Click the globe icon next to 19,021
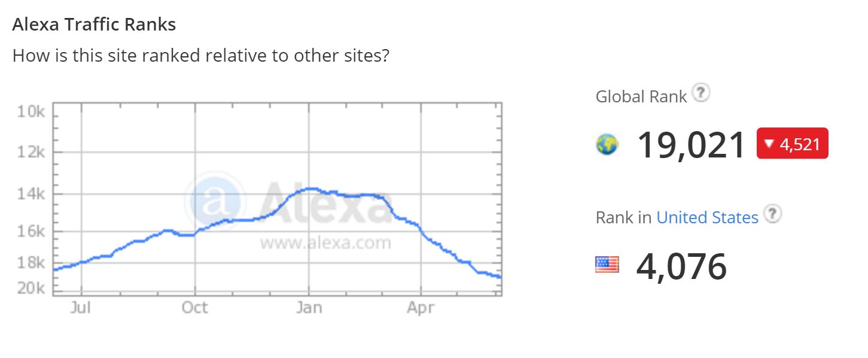Viewport: 868px width, 358px height. coord(607,144)
